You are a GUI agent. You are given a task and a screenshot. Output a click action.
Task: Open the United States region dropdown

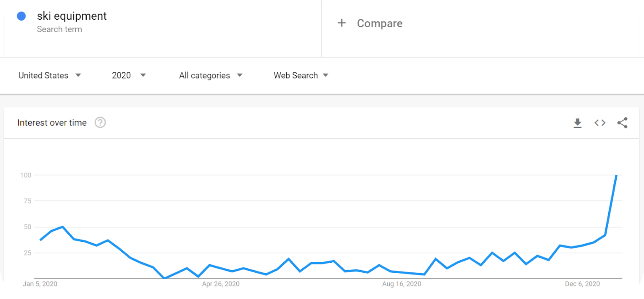coord(50,75)
